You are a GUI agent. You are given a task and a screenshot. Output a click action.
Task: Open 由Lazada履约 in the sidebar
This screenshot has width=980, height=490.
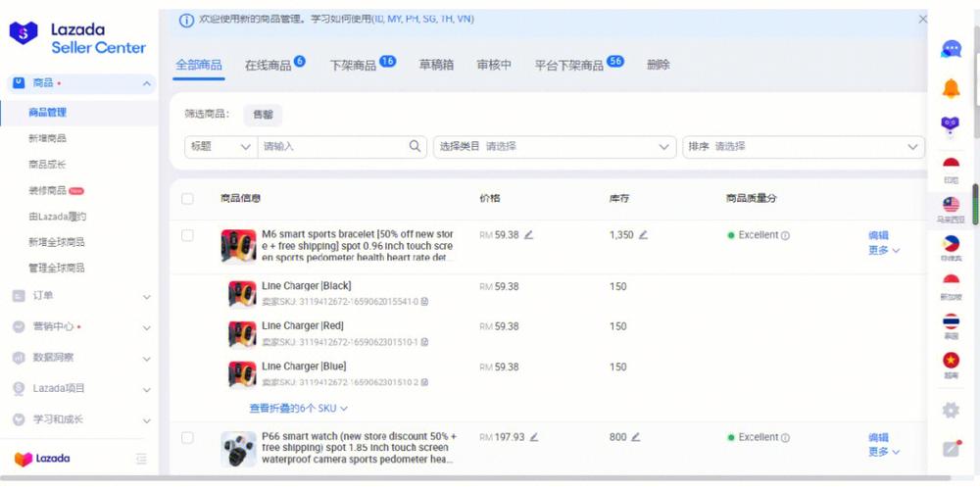(x=58, y=217)
